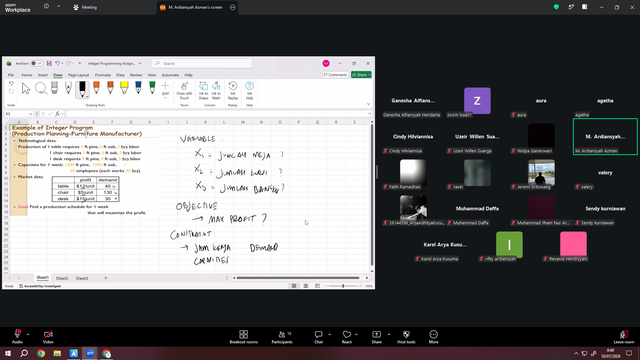Click the Excel horizontal scrollbar
This screenshot has width=640, height=360.
298,278
